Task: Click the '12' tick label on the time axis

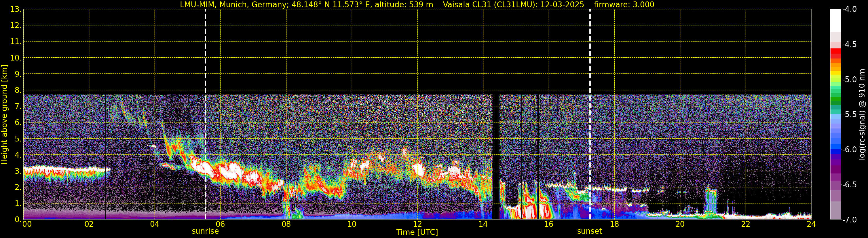Action: point(417,224)
